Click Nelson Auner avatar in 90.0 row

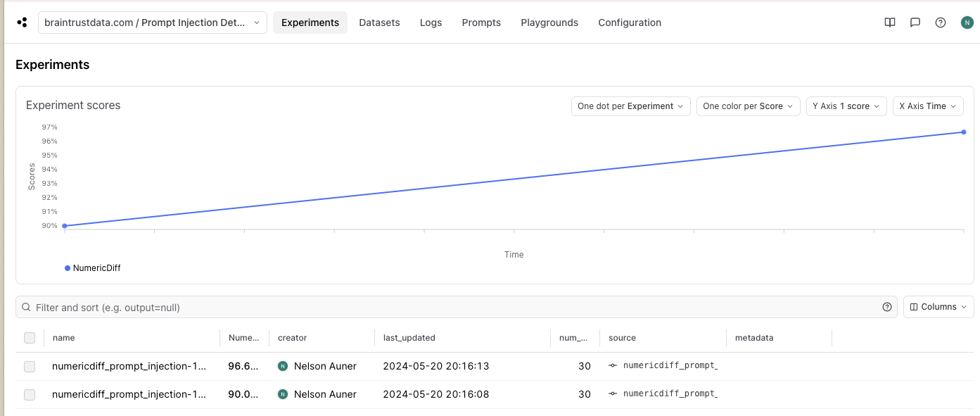[283, 394]
